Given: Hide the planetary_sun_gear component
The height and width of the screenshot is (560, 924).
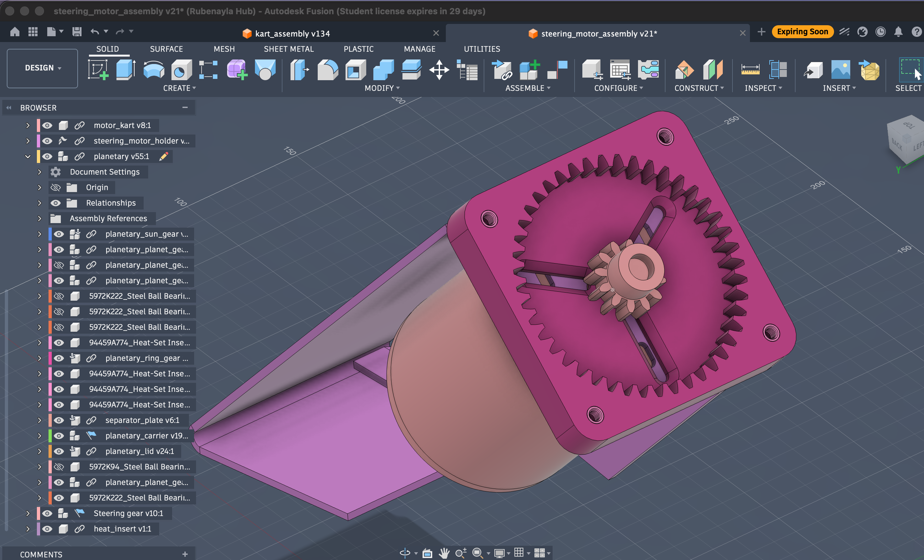Looking at the screenshot, I should coord(59,234).
